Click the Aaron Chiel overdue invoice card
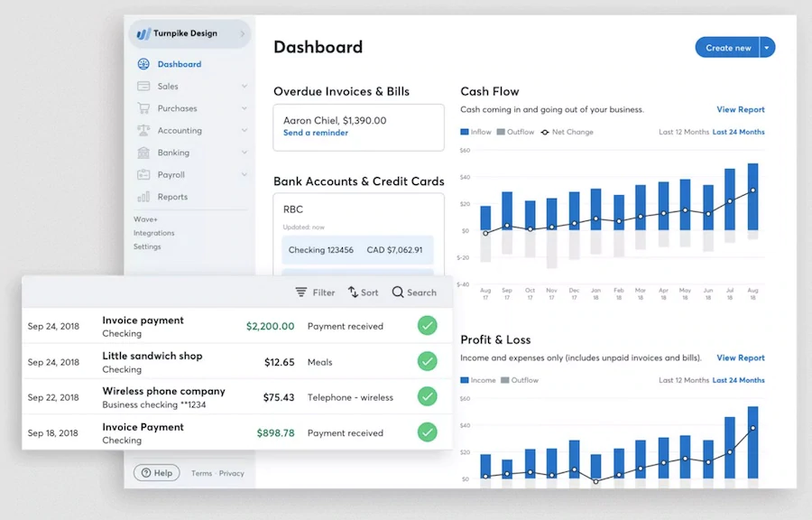Viewport: 812px width, 520px height. [358, 127]
